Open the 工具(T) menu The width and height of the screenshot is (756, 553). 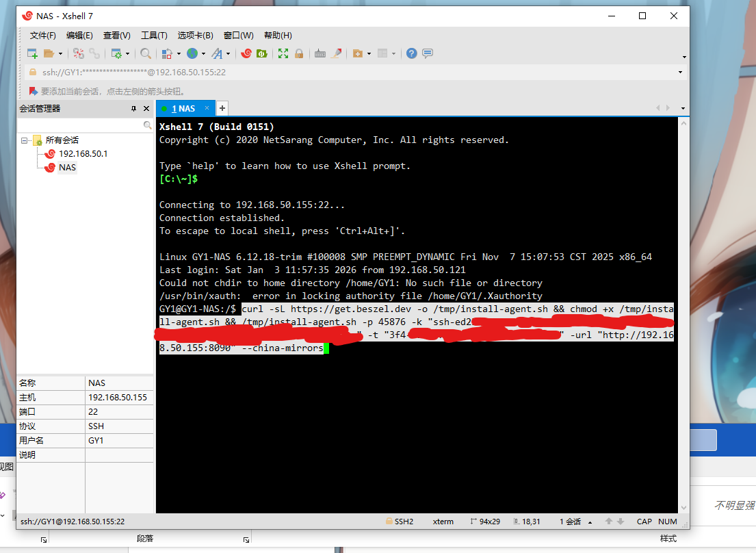154,36
